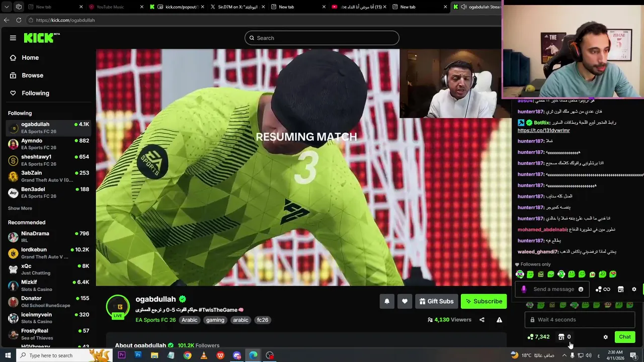This screenshot has width=644, height=362.
Task: Open the shop icon beside chat input
Action: [x=620, y=289]
